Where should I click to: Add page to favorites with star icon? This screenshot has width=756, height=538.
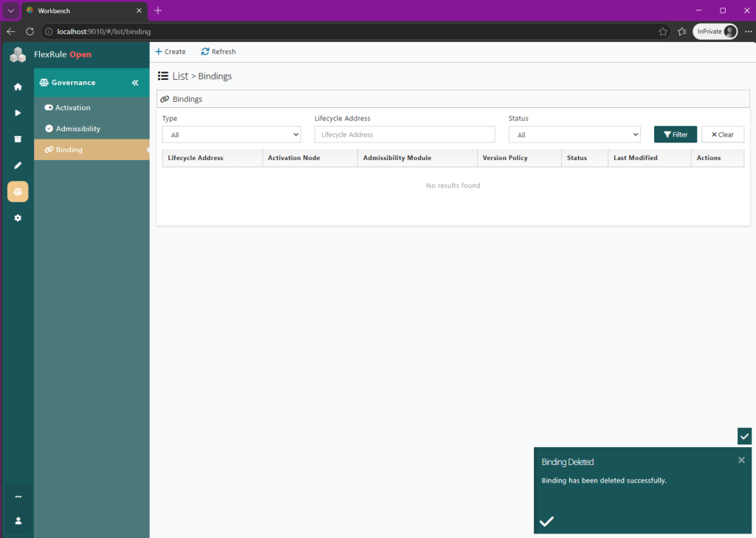tap(663, 31)
